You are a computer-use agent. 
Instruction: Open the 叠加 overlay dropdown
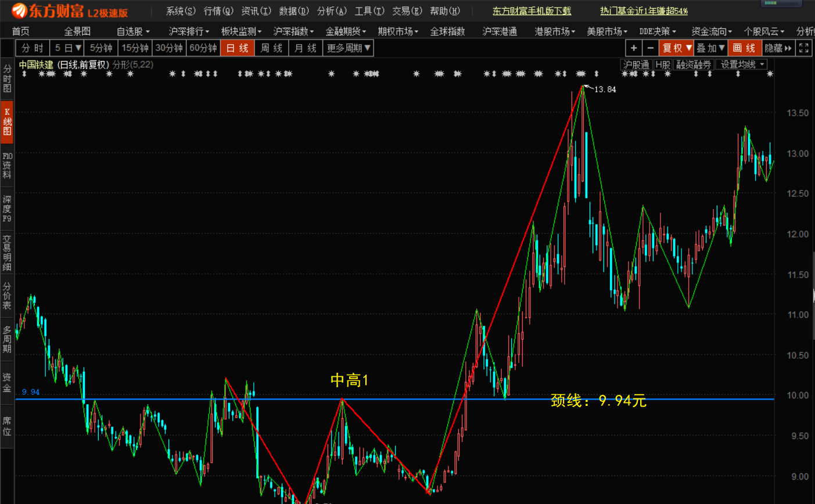tap(710, 49)
